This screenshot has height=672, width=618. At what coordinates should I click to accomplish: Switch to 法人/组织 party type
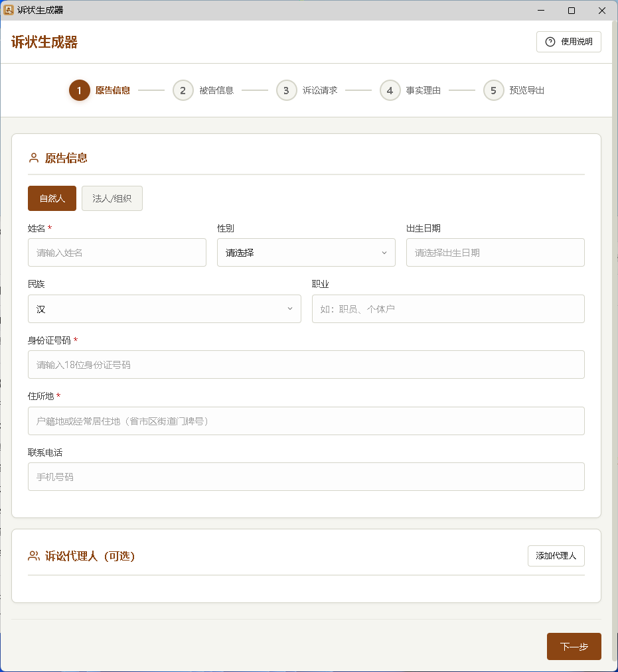[112, 198]
